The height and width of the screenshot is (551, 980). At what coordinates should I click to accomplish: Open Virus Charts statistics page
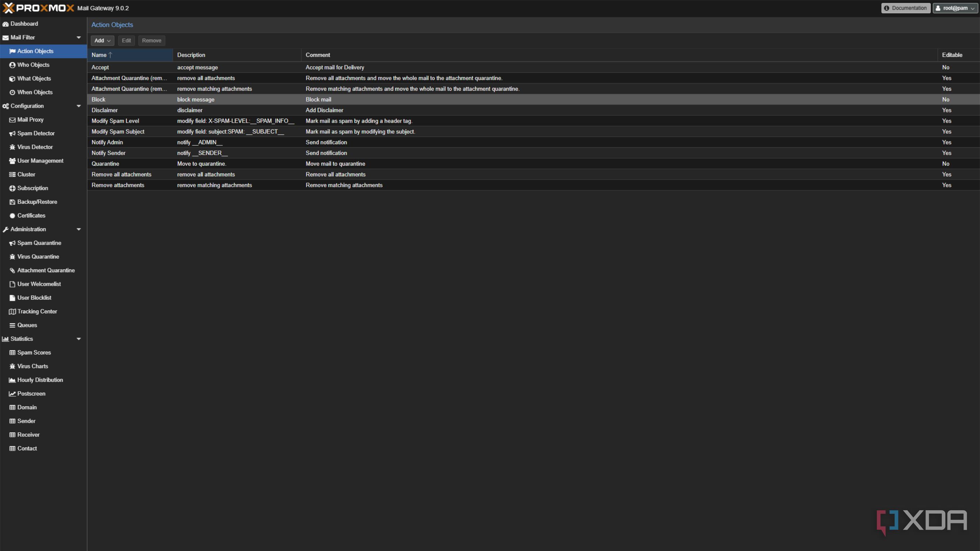click(43, 366)
